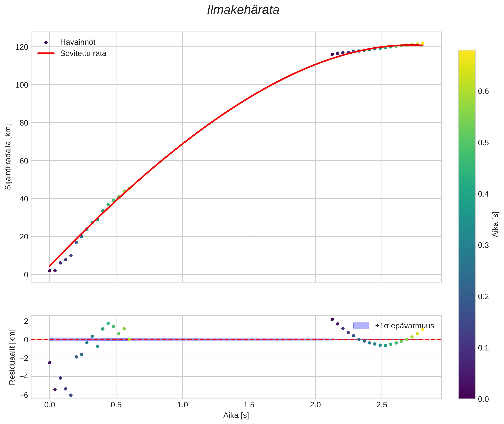Click the ±1σ epävarmuus blue legend patch

[361, 326]
